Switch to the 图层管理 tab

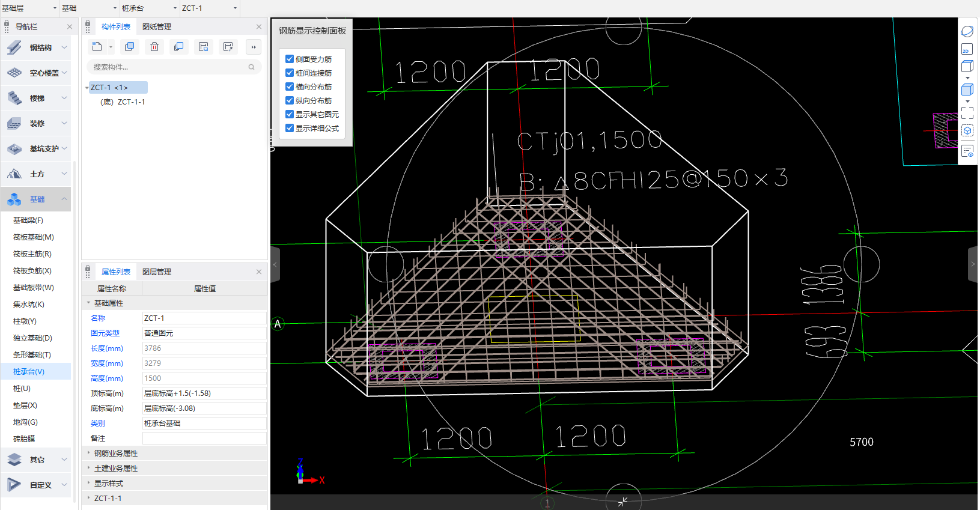click(157, 272)
